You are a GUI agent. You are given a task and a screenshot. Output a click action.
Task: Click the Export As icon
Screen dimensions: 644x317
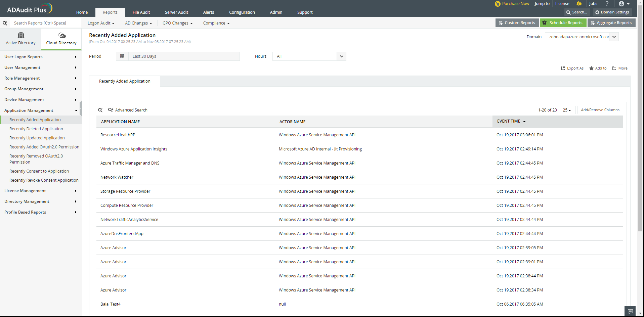[563, 68]
